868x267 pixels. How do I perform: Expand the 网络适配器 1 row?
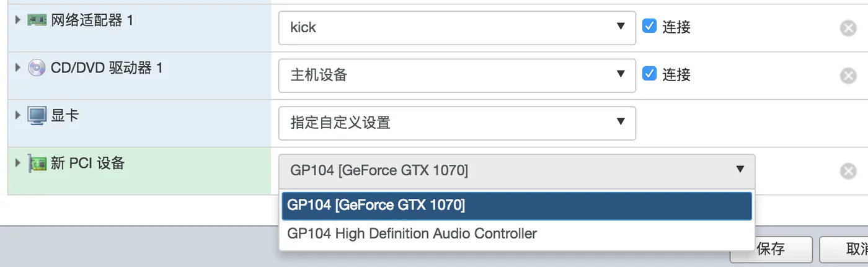(18, 20)
